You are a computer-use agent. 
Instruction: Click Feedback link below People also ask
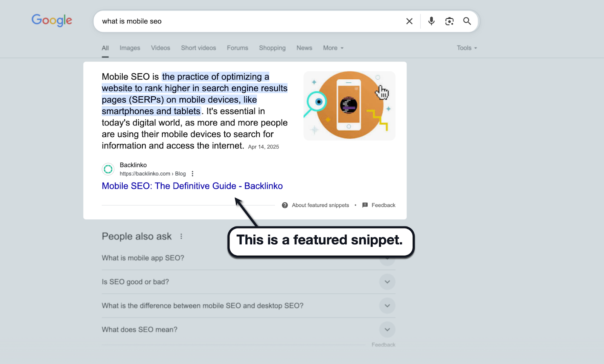[384, 345]
